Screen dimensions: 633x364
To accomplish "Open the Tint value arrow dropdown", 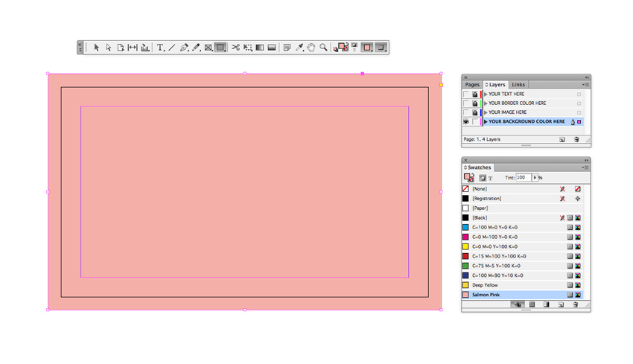I will tap(535, 178).
